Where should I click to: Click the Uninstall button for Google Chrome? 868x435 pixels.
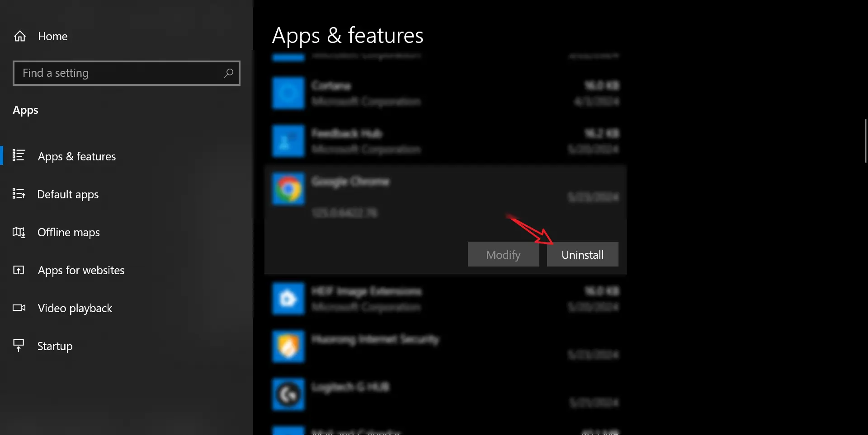point(583,254)
